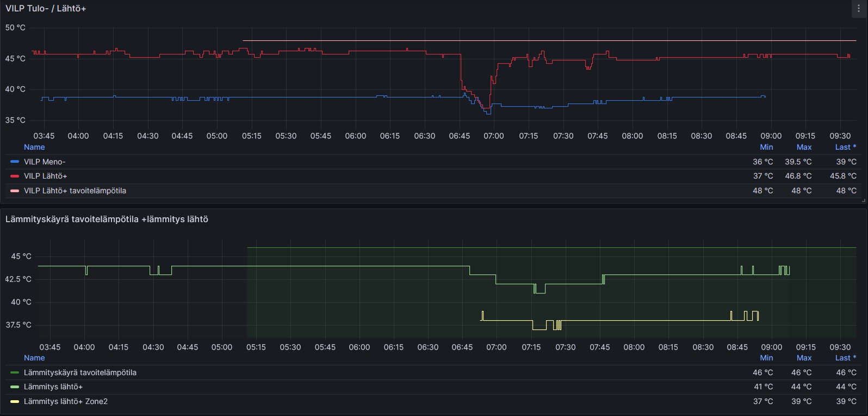Toggle the VILP Lähtö+ tavoitelämpötila legend label
868x416 pixels.
tap(75, 191)
